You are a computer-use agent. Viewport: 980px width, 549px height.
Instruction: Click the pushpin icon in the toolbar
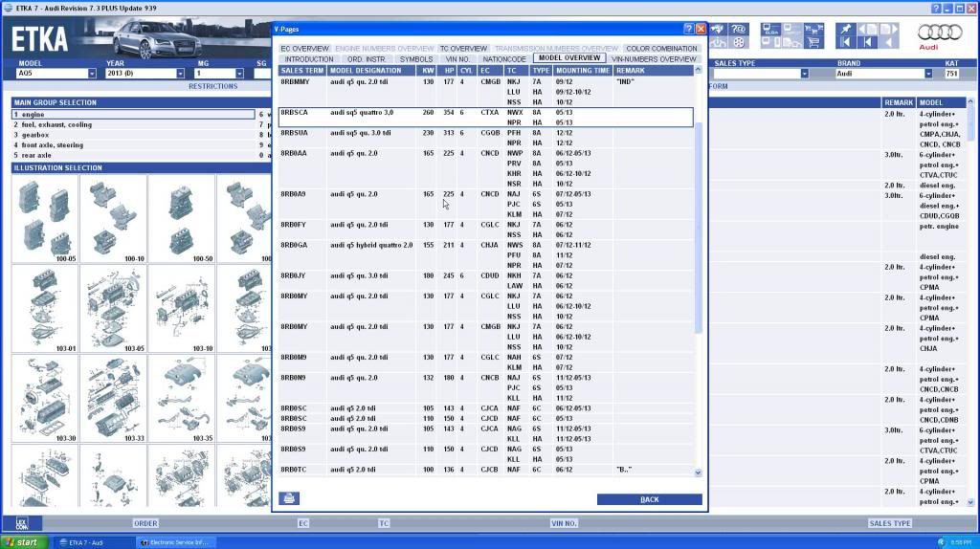point(845,30)
